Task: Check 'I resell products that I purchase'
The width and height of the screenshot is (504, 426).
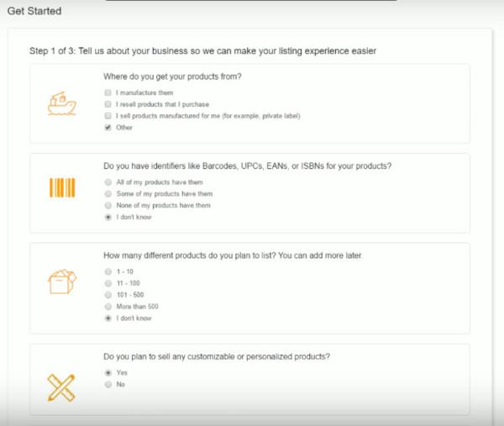Action: (108, 104)
